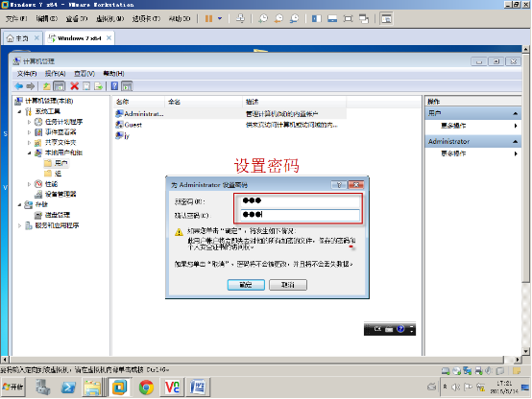
Task: Click the 取消 button in the password dialog
Action: coord(288,285)
